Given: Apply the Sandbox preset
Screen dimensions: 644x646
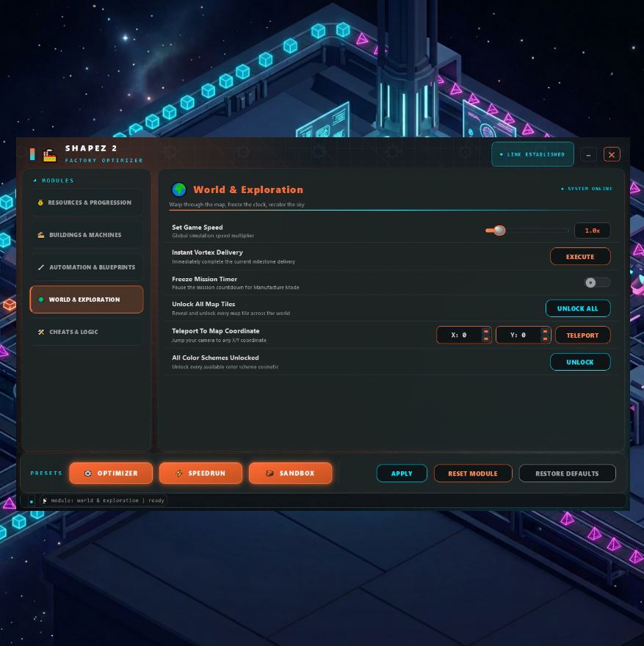Looking at the screenshot, I should pos(291,473).
